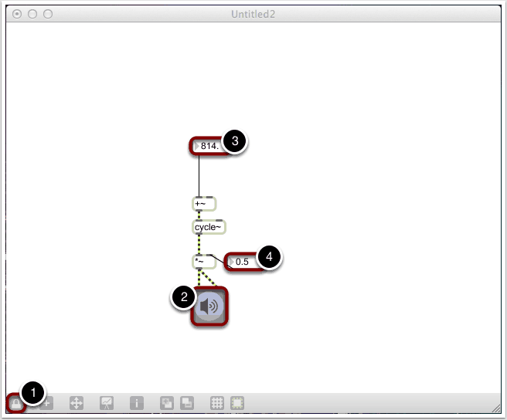Click the triangle of the 0.5 number box
The height and width of the screenshot is (420, 507).
231,262
